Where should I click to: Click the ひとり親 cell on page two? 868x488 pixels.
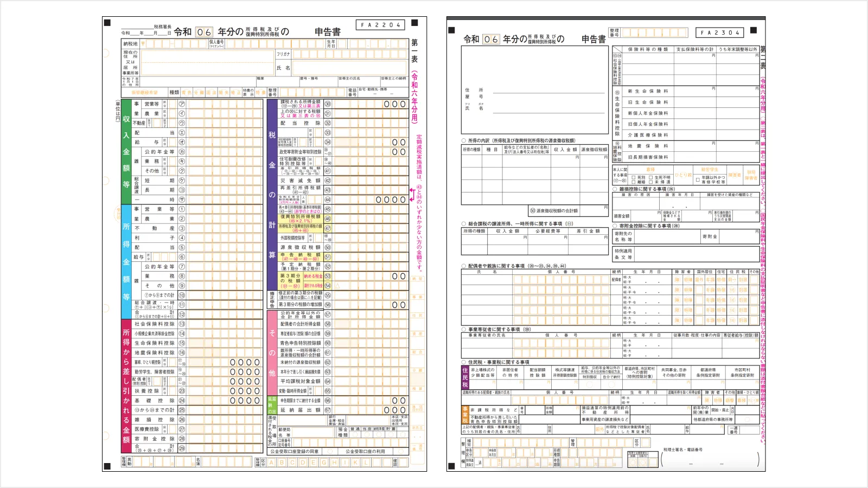point(683,175)
